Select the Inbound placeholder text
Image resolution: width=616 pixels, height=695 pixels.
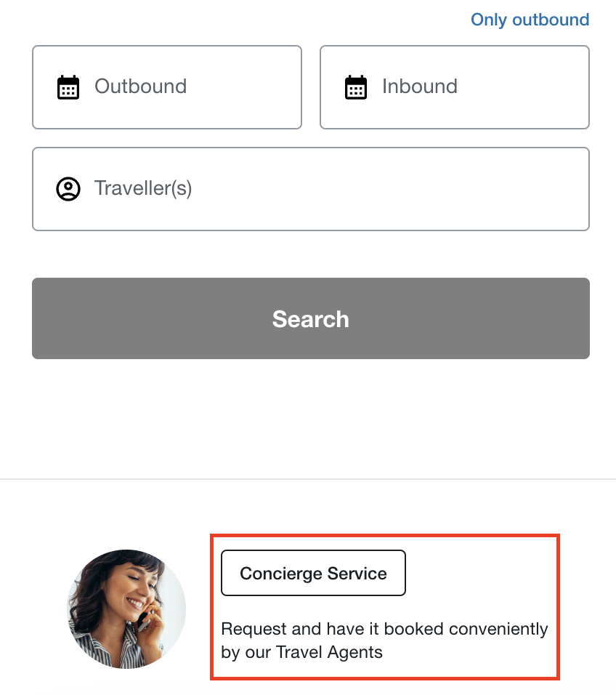click(420, 87)
